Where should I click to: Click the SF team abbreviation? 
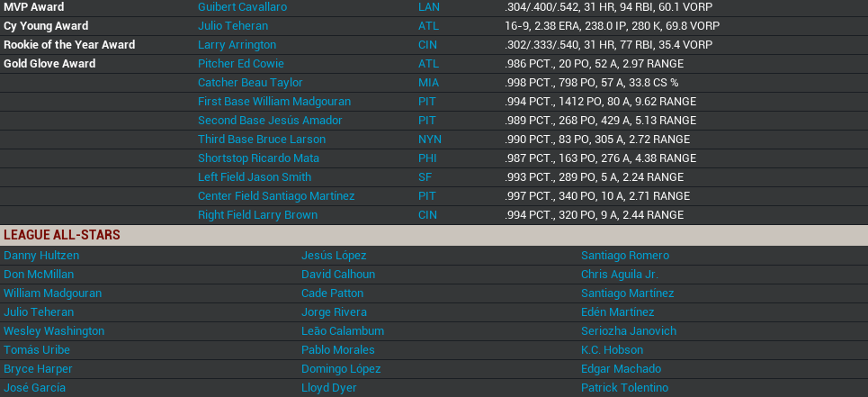coord(425,177)
